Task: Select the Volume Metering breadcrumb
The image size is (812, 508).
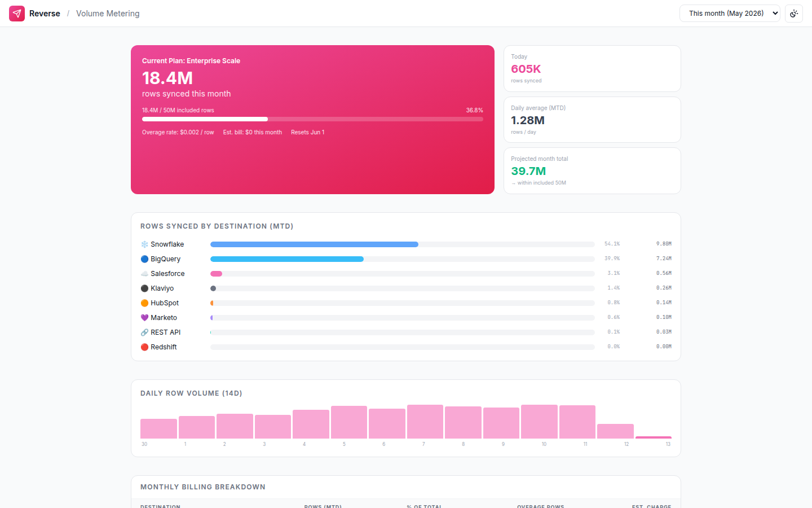Action: coord(108,14)
